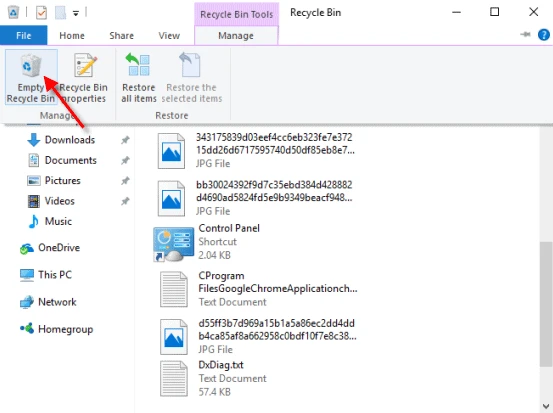Click the Recycle Bin icon in the title bar
The height and width of the screenshot is (413, 553).
click(x=13, y=13)
